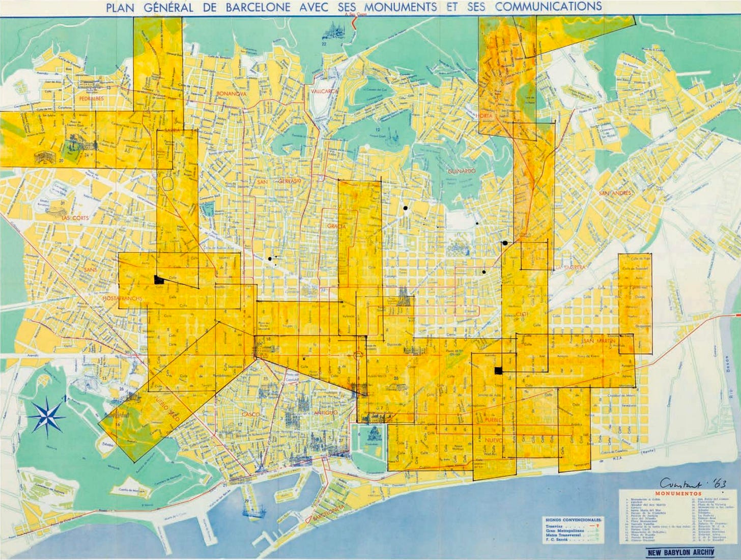This screenshot has height=560, width=741.
Task: Select the 'Constant '63' handwritten signature
Action: click(x=693, y=482)
